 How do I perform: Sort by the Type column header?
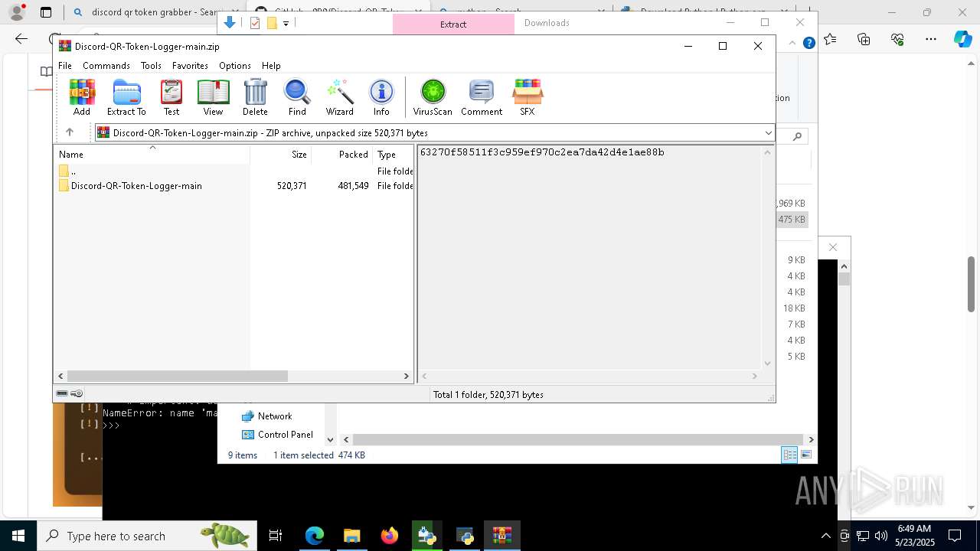(x=394, y=155)
